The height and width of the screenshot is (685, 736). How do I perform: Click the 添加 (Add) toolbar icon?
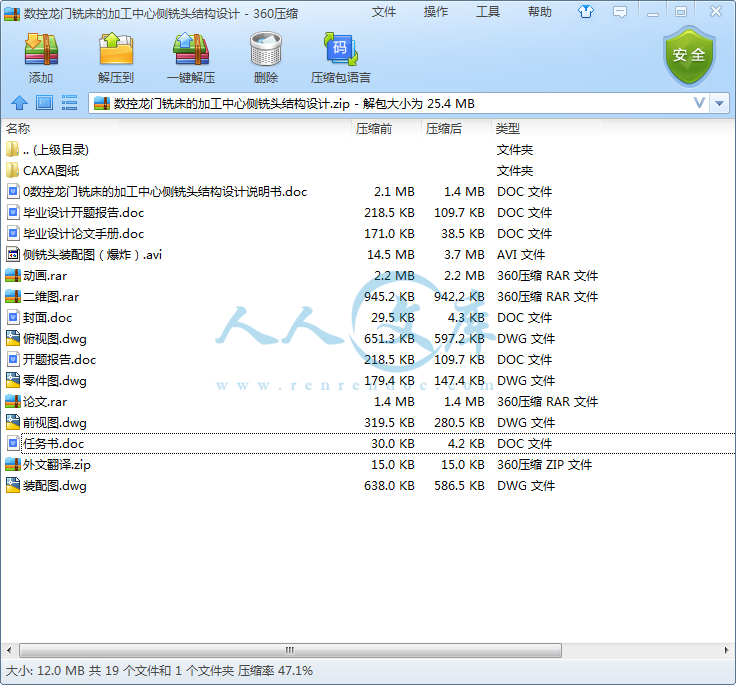point(41,49)
